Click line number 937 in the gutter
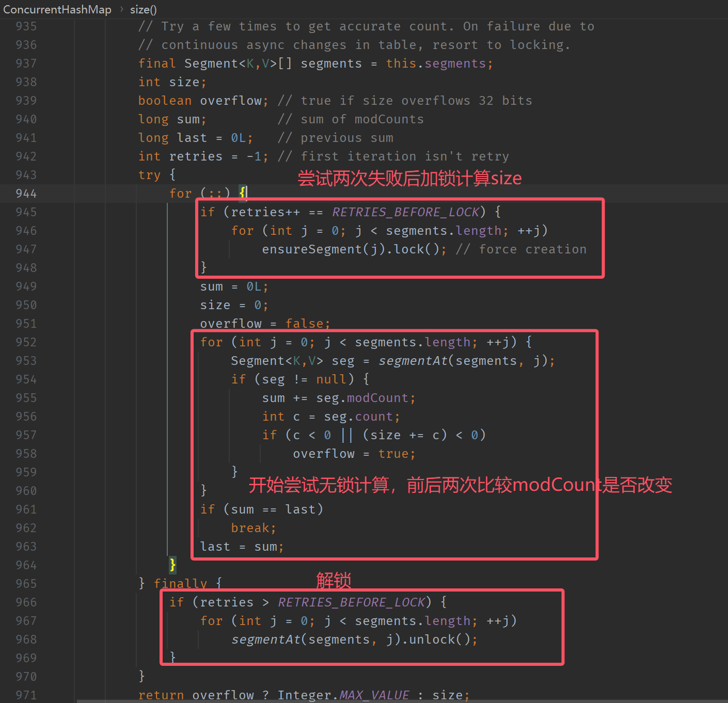 (26, 63)
